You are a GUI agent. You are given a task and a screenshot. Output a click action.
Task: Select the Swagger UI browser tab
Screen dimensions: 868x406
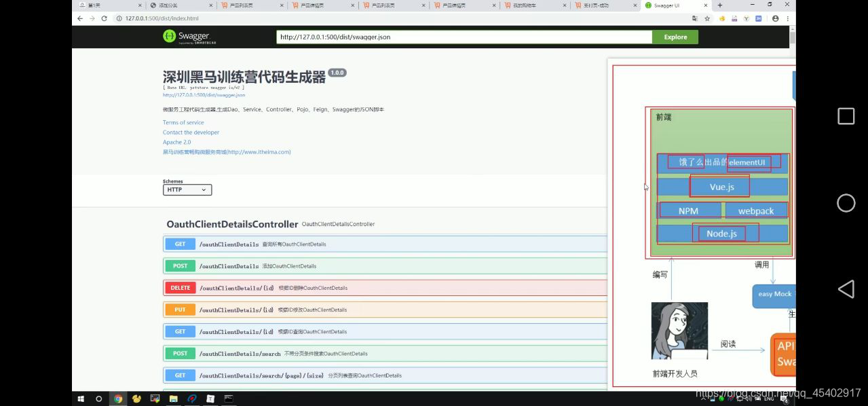click(x=675, y=5)
